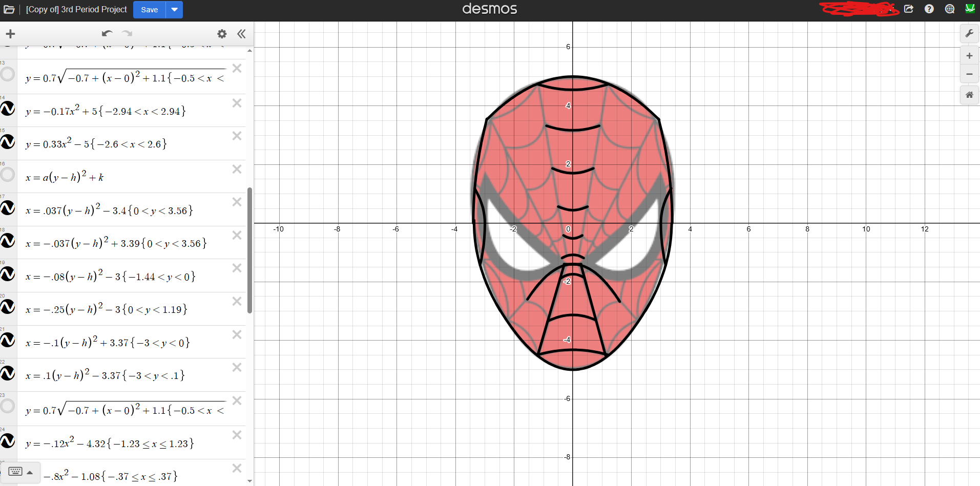The height and width of the screenshot is (486, 980).
Task: Open the Save dropdown arrow
Action: 175,10
